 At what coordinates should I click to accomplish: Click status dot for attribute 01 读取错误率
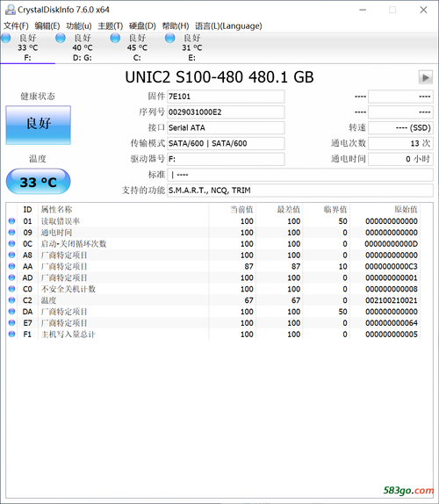point(12,221)
